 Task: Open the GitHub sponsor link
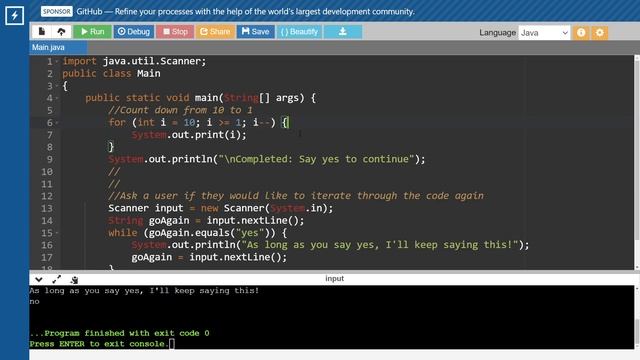(245, 11)
